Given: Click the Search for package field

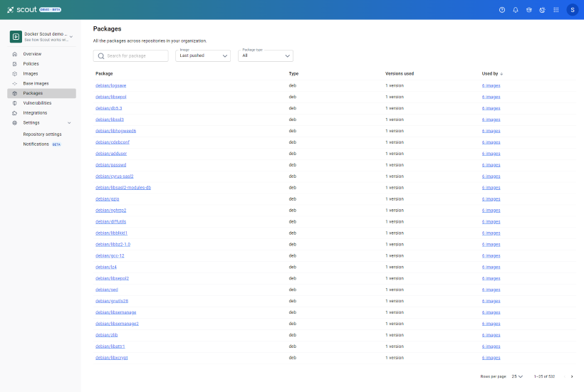Looking at the screenshot, I should click(131, 55).
